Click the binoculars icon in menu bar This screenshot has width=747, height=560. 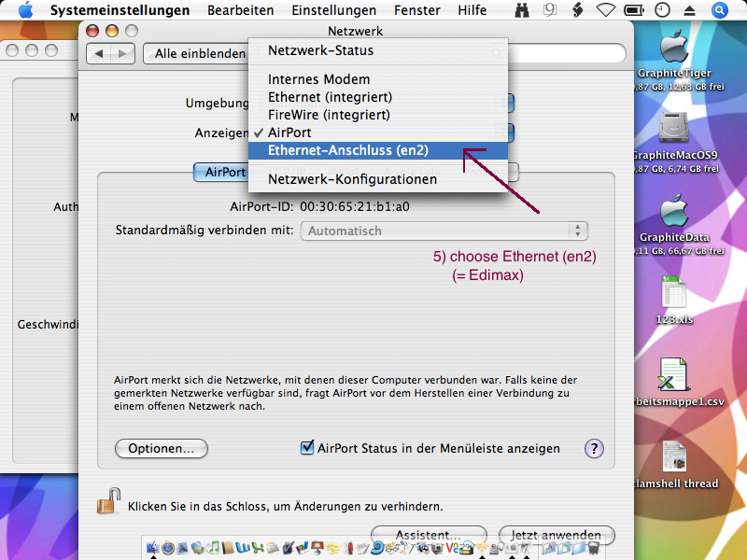tap(522, 9)
